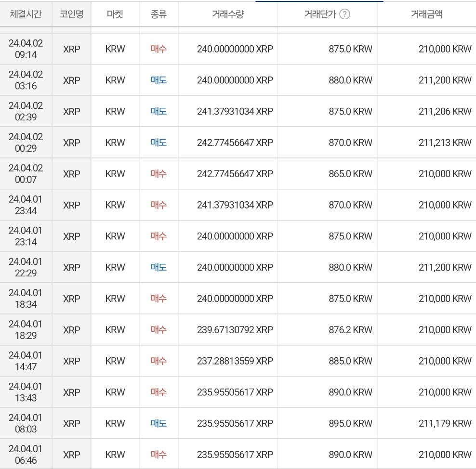The width and height of the screenshot is (476, 469).
Task: Select 매도 in the 08:03 row
Action: (x=159, y=423)
